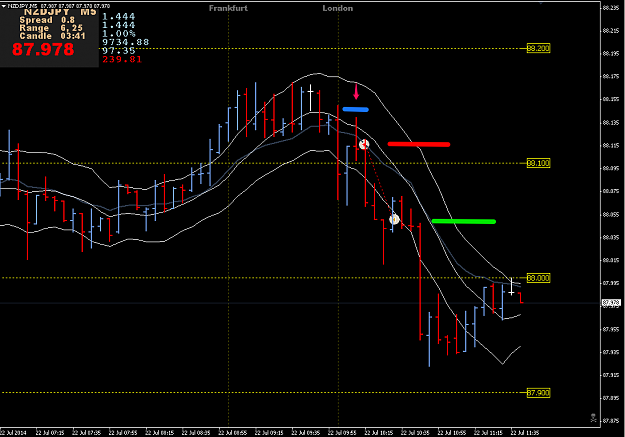
Task: Click the white 87.978 price axis tag
Action: (x=611, y=303)
